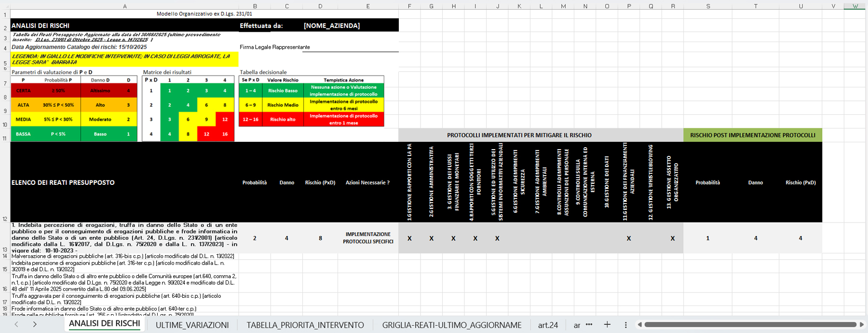The width and height of the screenshot is (868, 333).
Task: Switch to the art.24 sheet tab
Action: [548, 325]
